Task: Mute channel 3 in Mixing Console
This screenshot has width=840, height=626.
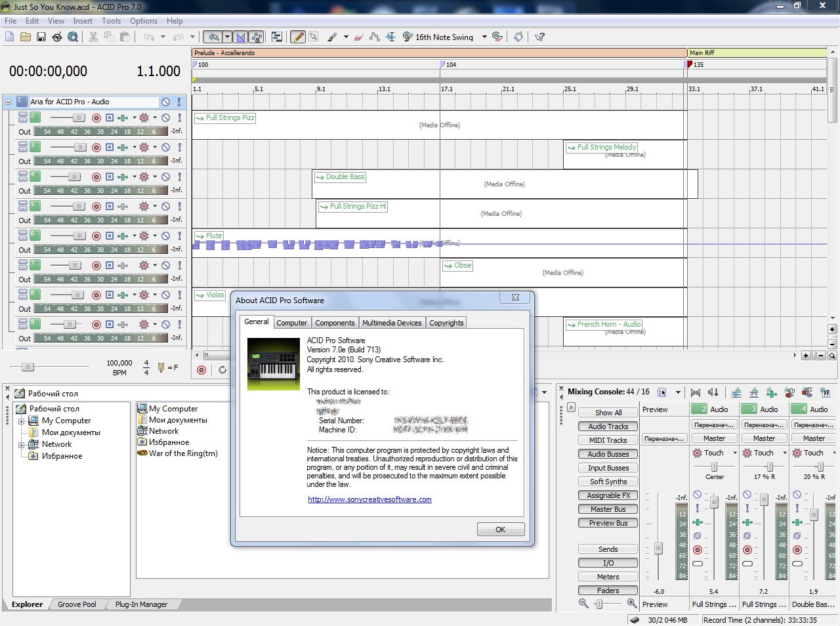Action: [747, 495]
